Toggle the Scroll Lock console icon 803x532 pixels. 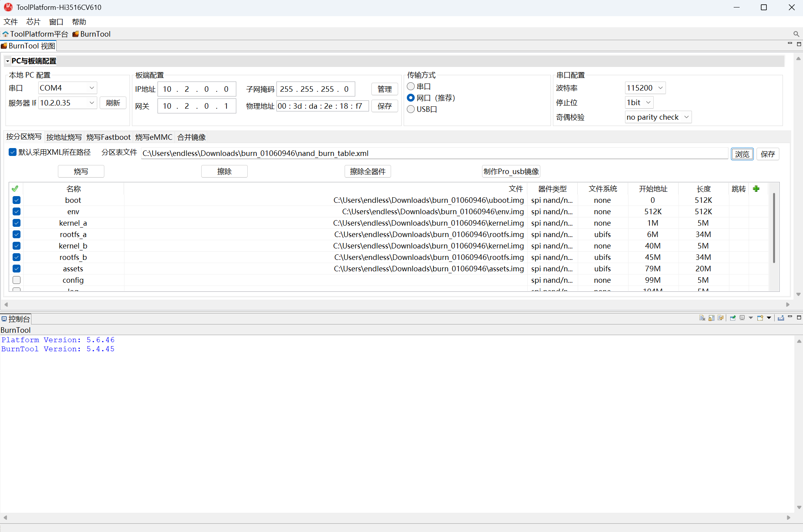click(x=712, y=318)
